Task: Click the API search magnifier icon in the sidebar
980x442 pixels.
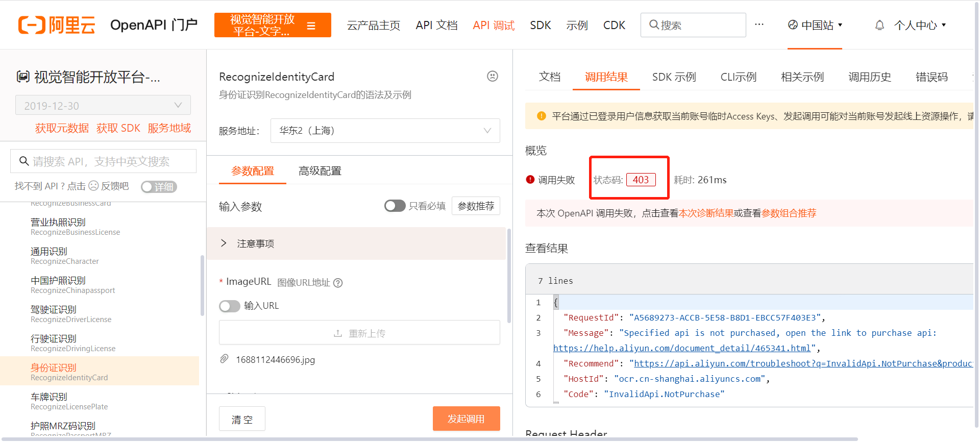Action: pos(24,161)
